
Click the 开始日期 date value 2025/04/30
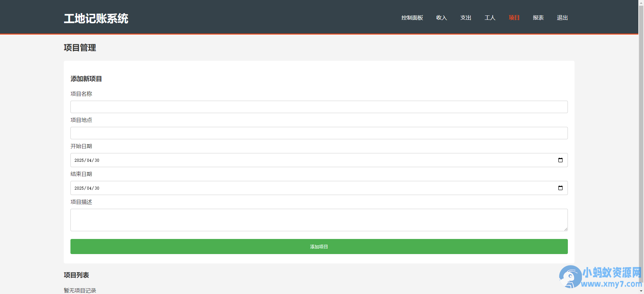[87, 160]
